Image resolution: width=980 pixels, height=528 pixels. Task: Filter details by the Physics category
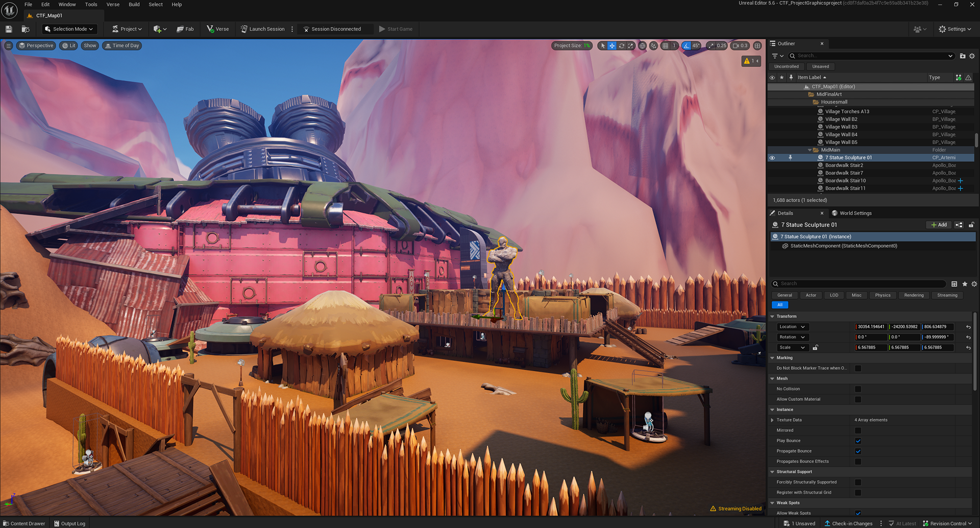click(x=883, y=295)
